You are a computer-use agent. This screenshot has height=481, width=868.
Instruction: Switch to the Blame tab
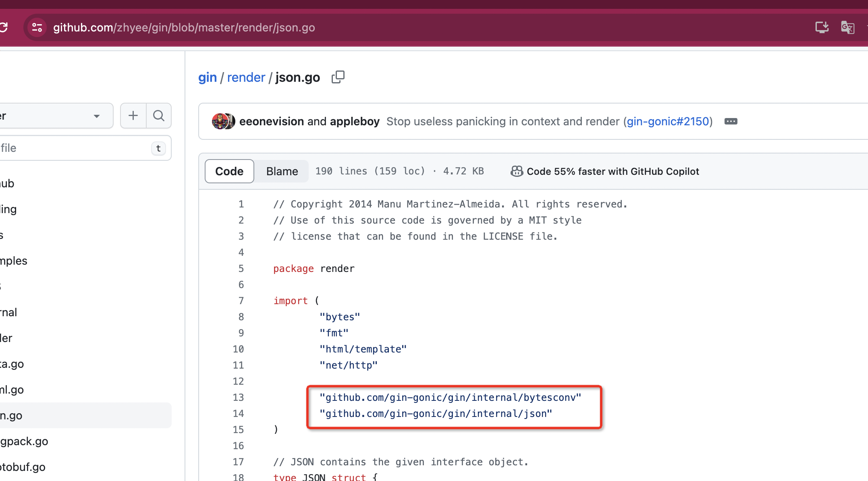pos(282,171)
